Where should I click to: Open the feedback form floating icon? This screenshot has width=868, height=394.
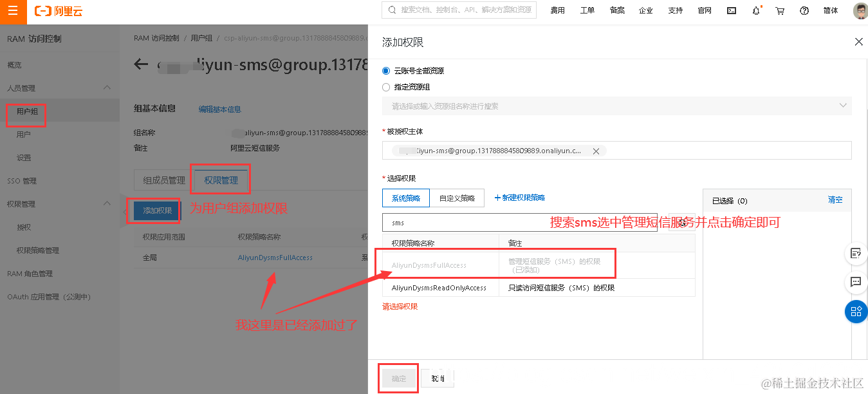click(x=856, y=252)
